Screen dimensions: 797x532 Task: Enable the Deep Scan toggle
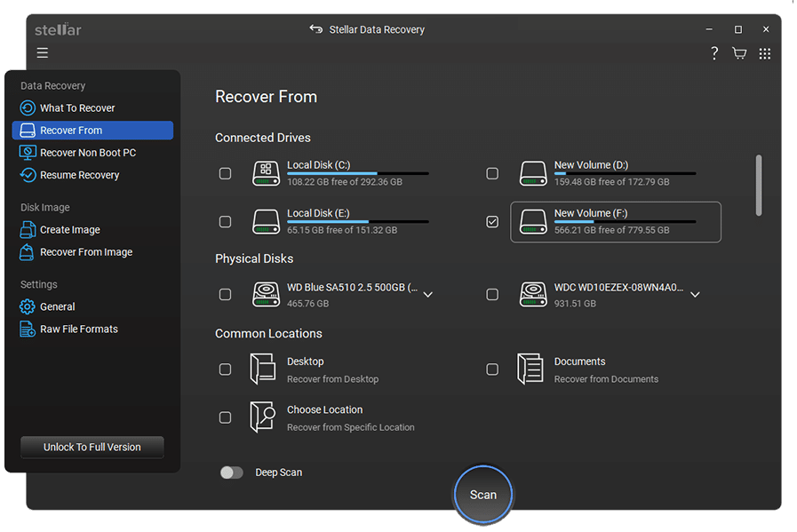click(232, 472)
